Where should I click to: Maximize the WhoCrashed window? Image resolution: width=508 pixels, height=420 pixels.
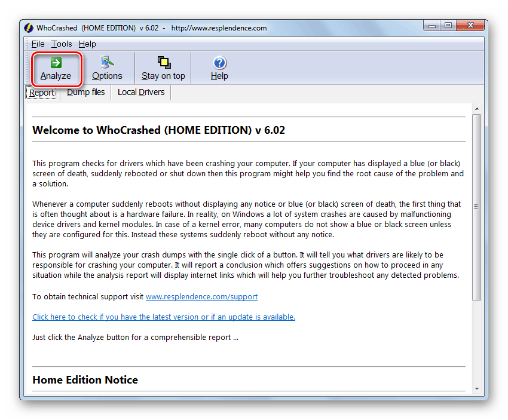[448, 26]
